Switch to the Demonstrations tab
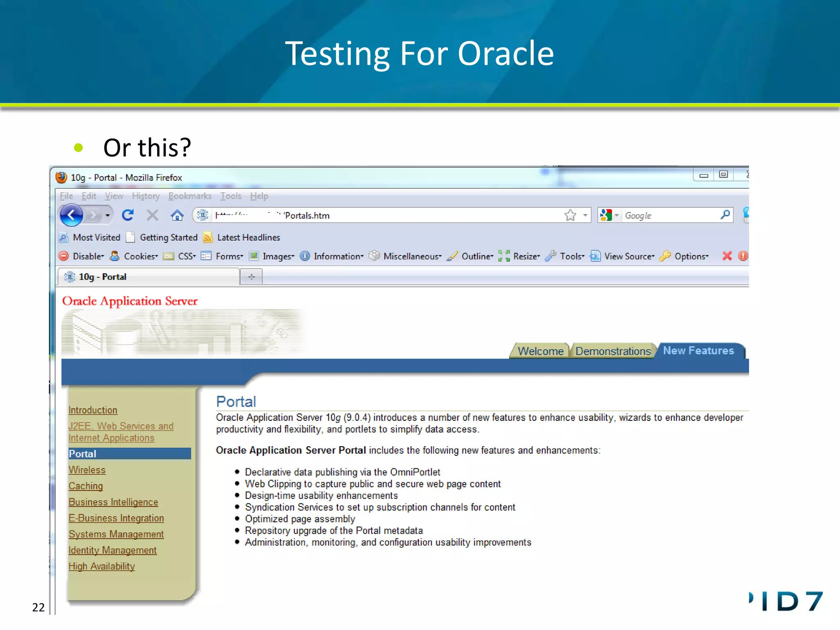Viewport: 840px width, 630px height. 613,351
